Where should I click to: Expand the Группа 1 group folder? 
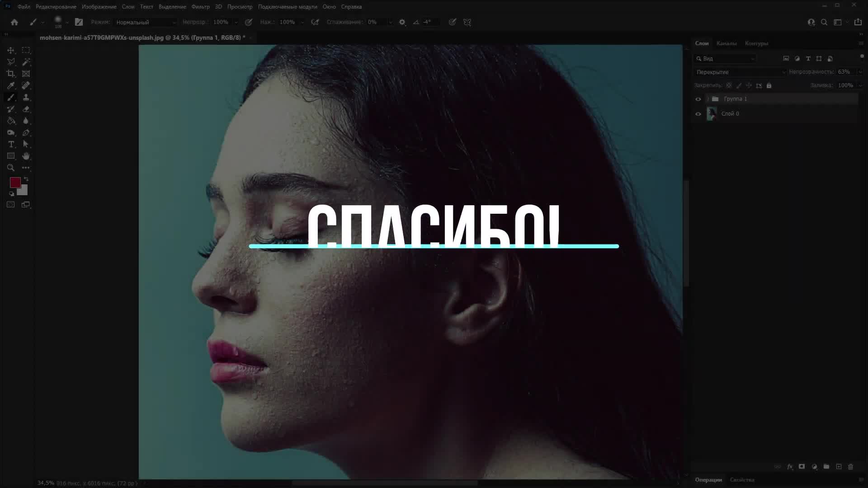[x=708, y=99]
